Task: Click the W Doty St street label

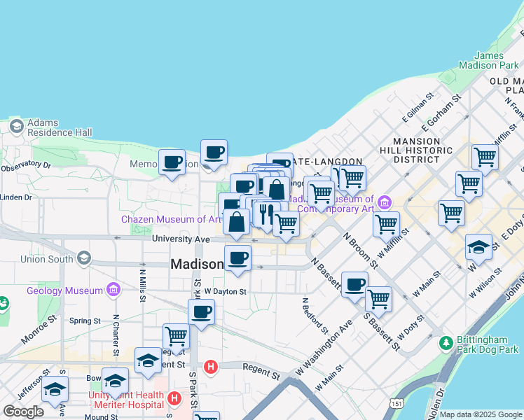Action: 411,328
